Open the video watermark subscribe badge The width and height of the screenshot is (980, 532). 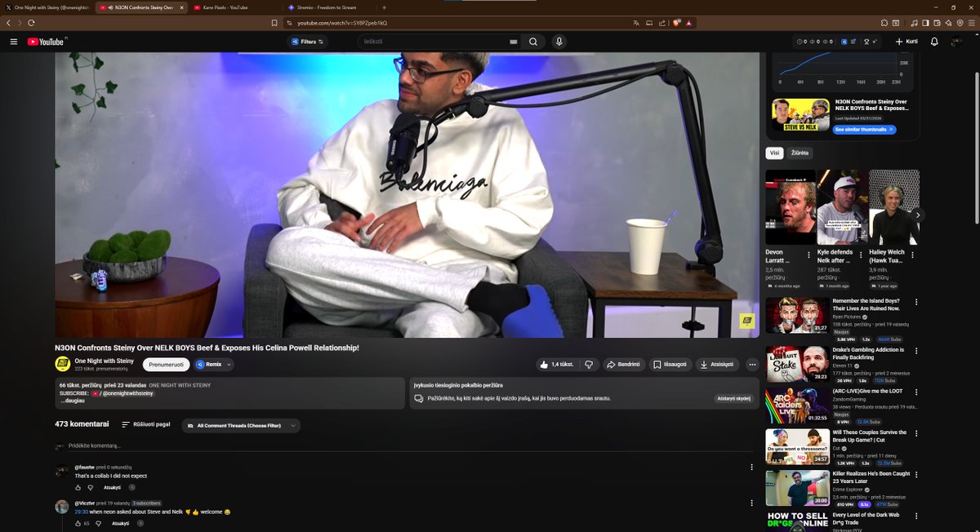(746, 321)
